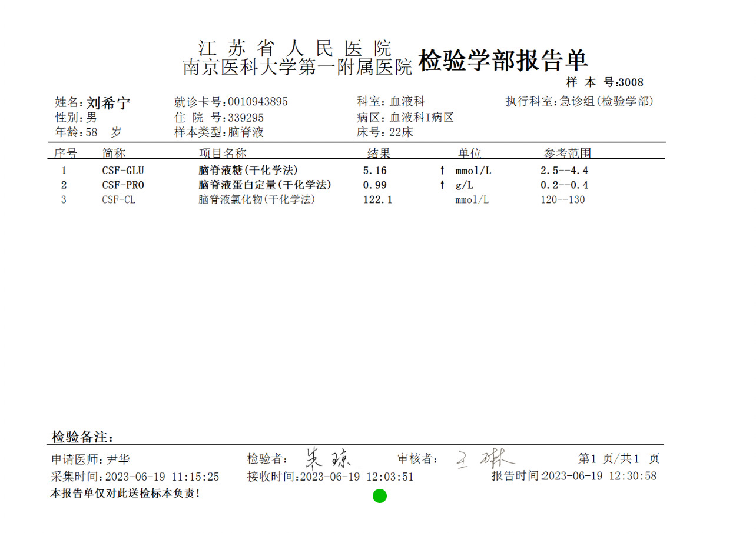Click the reference range 2.5--4.4
The width and height of the screenshot is (756, 533).
565,171
